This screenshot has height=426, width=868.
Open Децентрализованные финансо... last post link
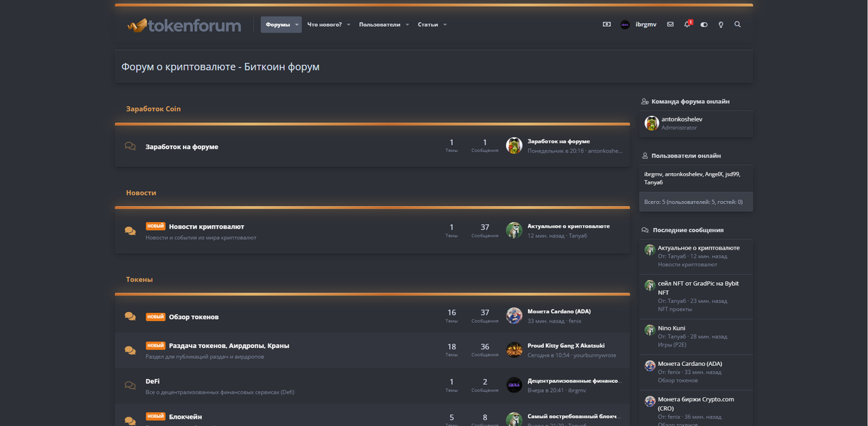coord(574,380)
